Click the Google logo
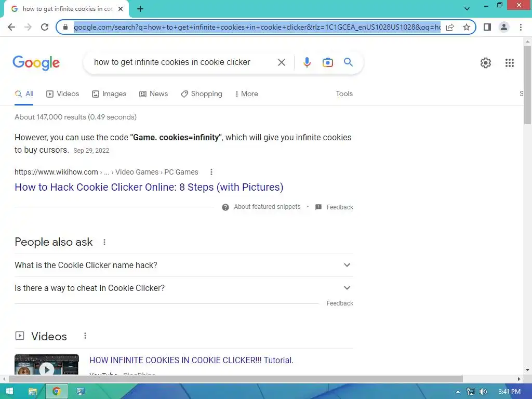Viewport: 532px width, 399px height. (x=36, y=63)
